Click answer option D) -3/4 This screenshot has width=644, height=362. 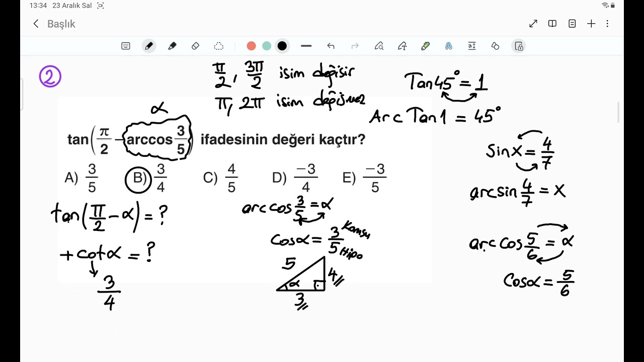tap(295, 178)
